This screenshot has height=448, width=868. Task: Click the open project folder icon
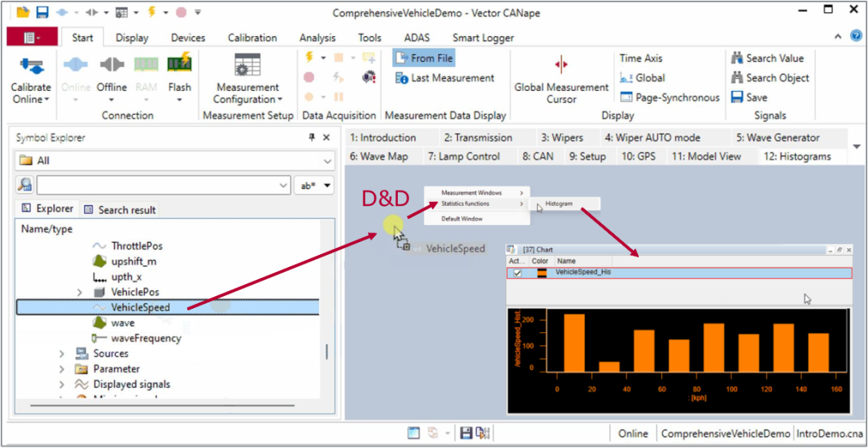23,11
